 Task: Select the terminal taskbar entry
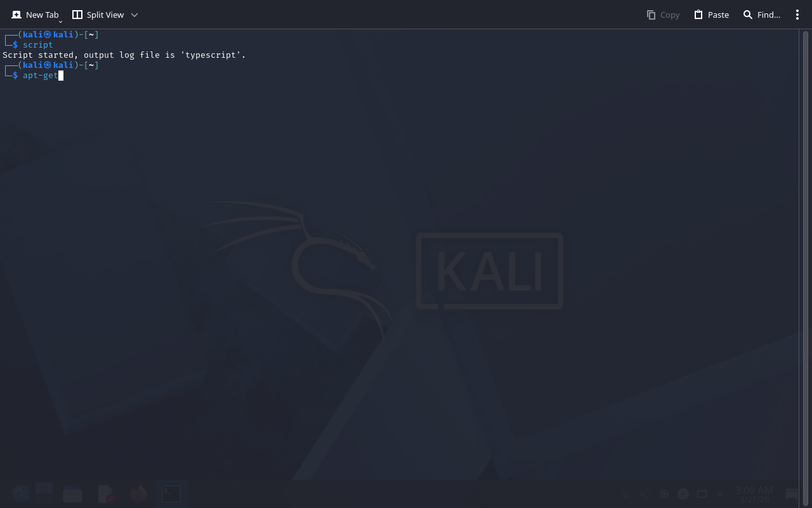[171, 494]
